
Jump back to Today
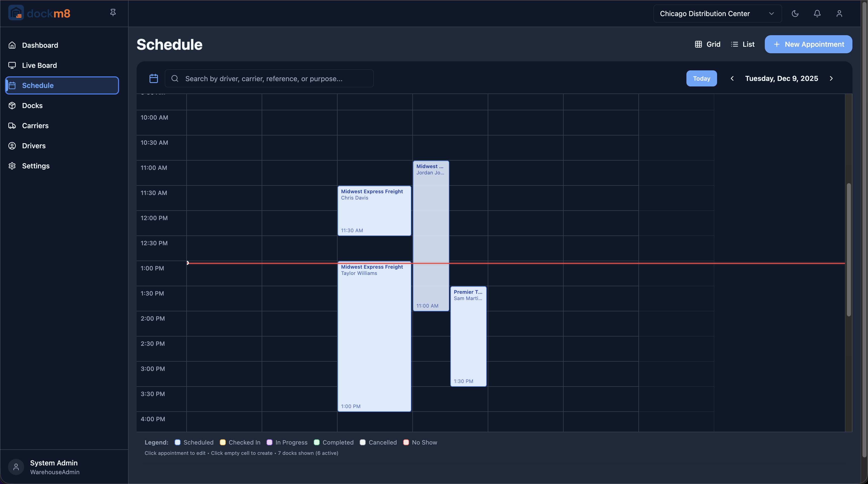point(701,78)
